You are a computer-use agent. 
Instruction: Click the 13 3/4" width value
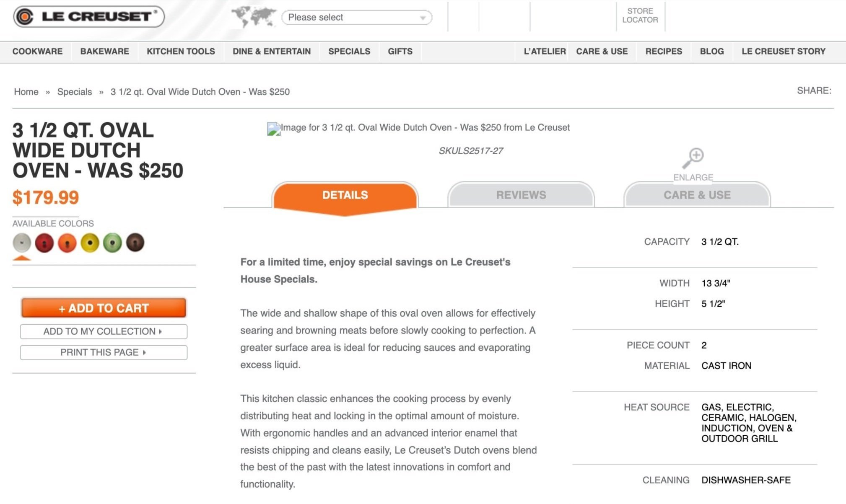pyautogui.click(x=716, y=283)
